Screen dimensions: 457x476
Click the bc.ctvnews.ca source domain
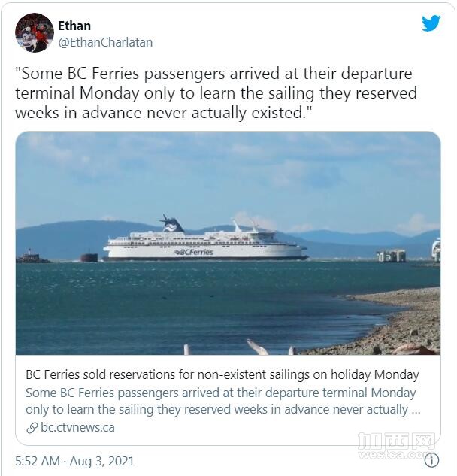77,428
